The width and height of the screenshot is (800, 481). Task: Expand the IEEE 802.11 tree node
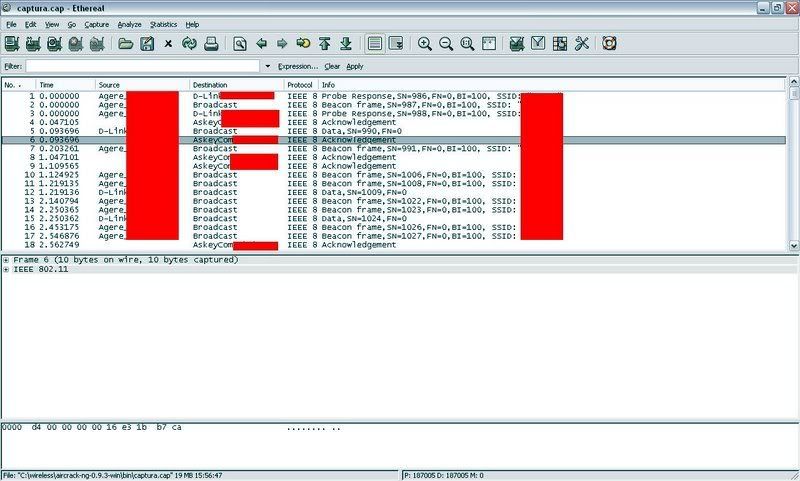click(6, 269)
